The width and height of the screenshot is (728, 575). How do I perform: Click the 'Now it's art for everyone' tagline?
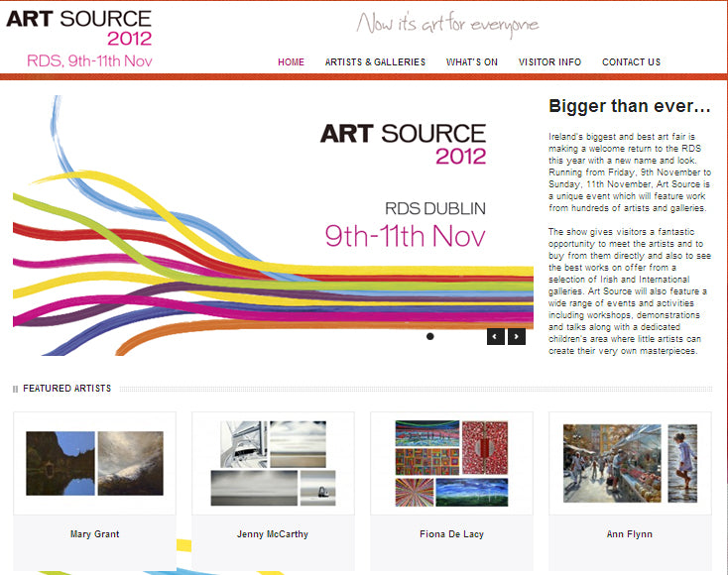click(x=447, y=24)
